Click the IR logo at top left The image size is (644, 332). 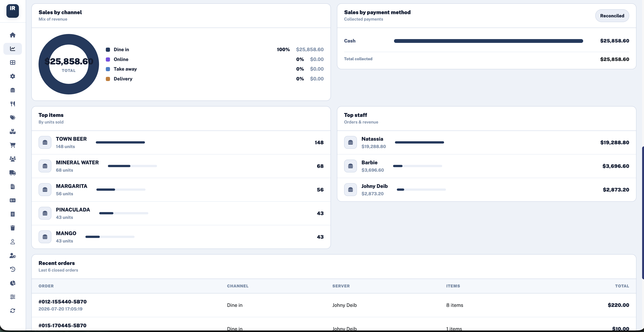click(x=12, y=11)
